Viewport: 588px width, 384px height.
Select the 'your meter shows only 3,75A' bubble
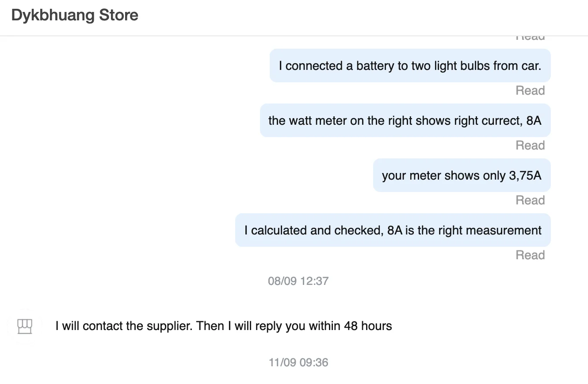pos(461,176)
